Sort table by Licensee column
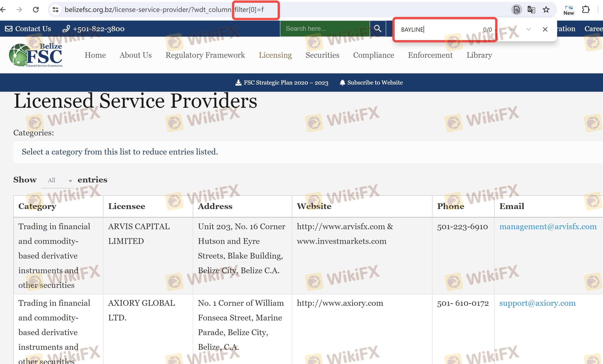 pos(126,206)
